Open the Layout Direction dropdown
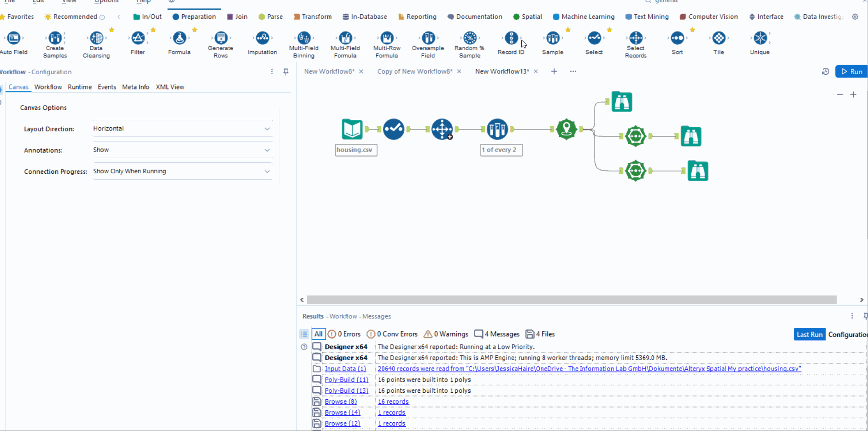The height and width of the screenshot is (431, 868). click(183, 129)
